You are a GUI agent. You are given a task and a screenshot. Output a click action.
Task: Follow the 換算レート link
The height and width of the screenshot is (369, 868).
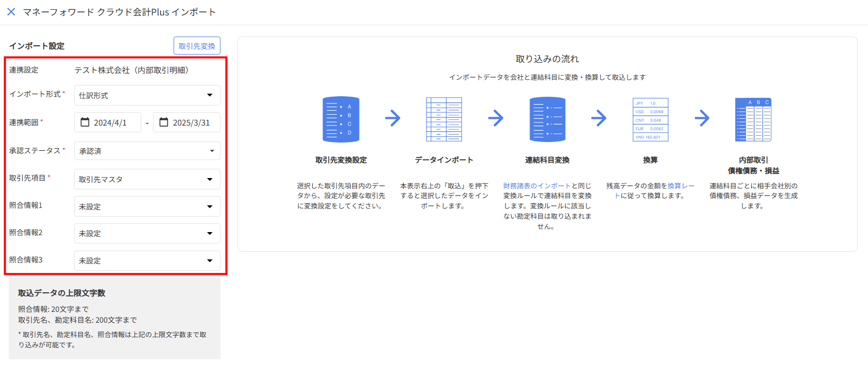click(680, 186)
